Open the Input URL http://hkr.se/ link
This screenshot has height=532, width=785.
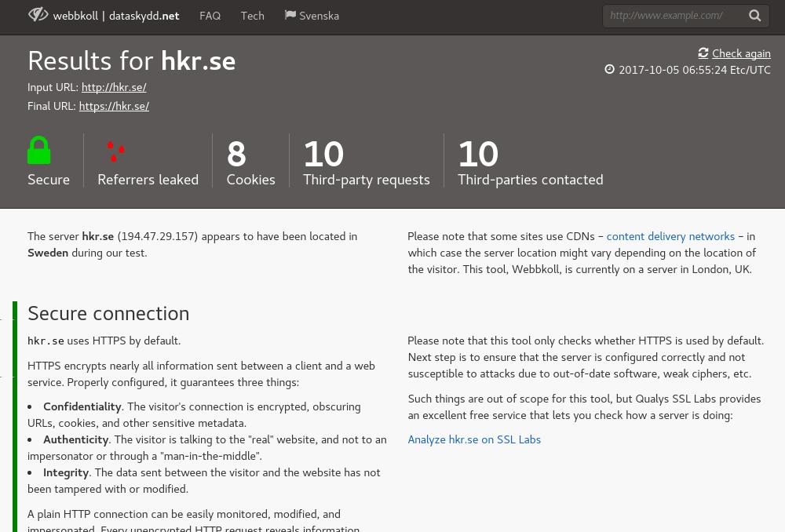point(114,87)
